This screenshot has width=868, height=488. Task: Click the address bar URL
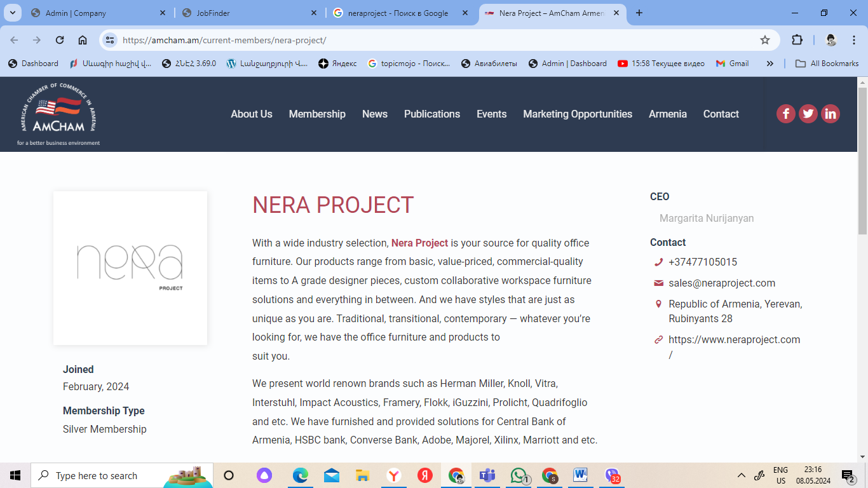pos(224,40)
